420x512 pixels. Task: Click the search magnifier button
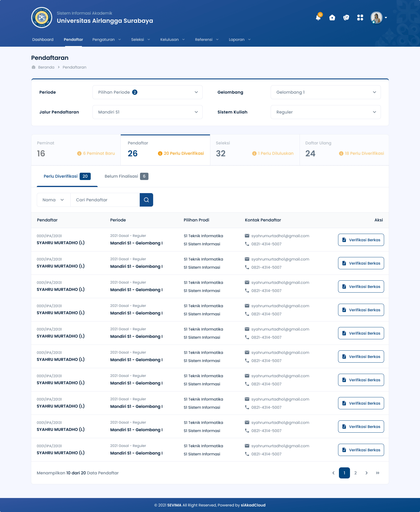point(146,200)
